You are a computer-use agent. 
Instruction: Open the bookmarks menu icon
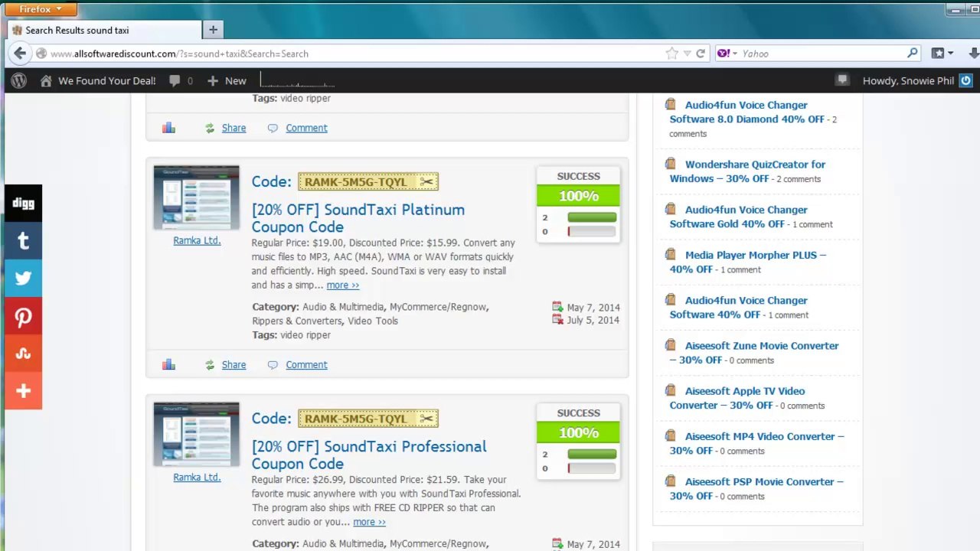tap(942, 54)
